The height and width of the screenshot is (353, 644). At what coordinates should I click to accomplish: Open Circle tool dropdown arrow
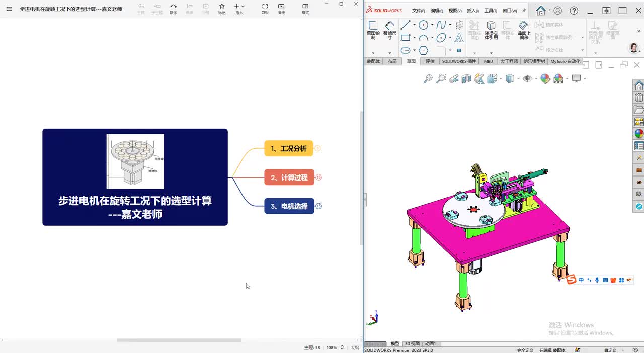click(432, 25)
